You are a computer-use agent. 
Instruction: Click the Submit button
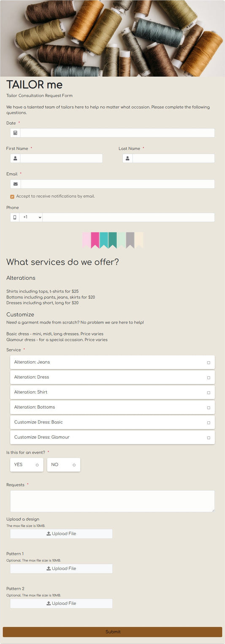pyautogui.click(x=112, y=632)
